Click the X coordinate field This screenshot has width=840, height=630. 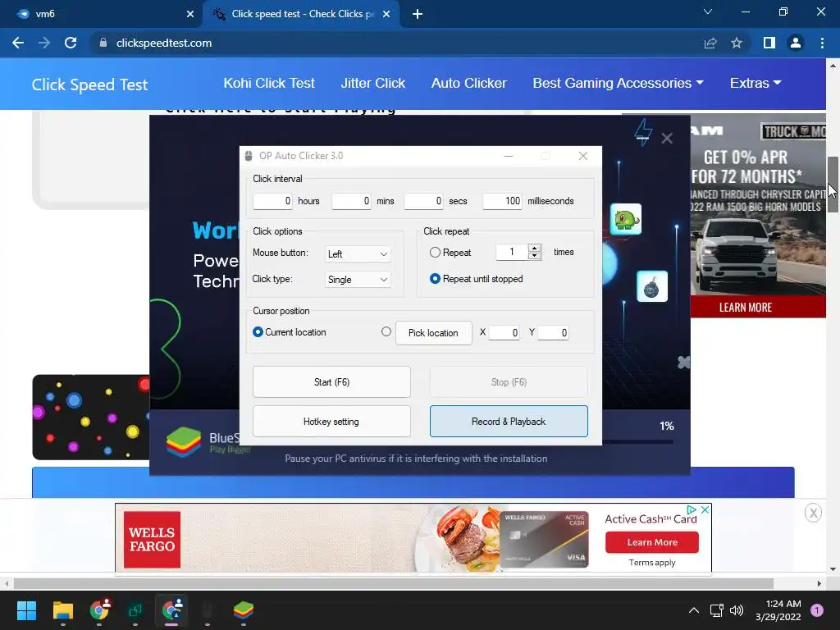504,333
